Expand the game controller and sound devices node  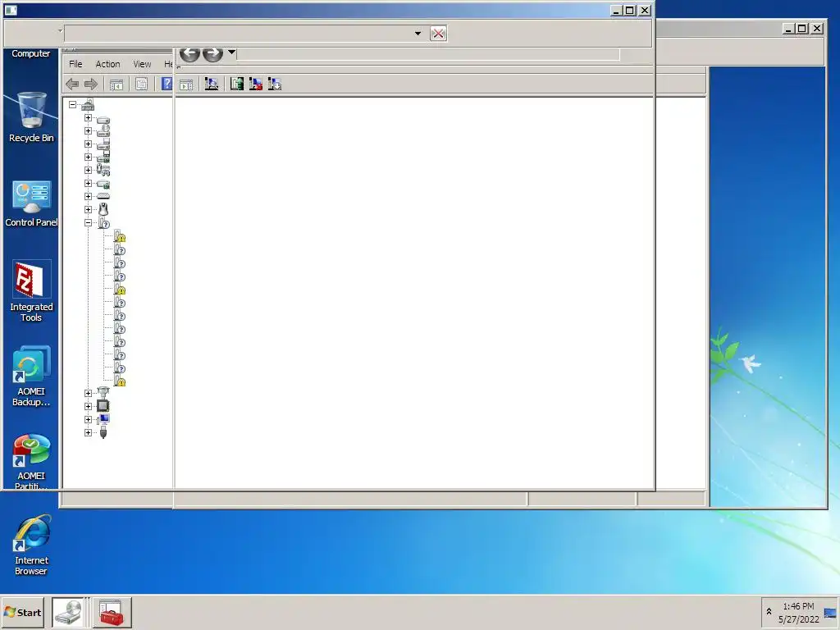tap(89, 171)
